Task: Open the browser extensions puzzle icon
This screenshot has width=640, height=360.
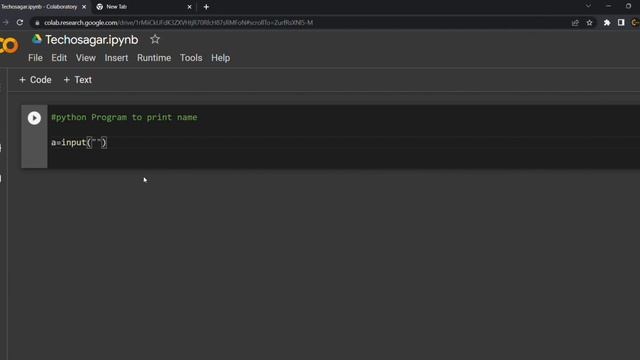Action: click(607, 23)
